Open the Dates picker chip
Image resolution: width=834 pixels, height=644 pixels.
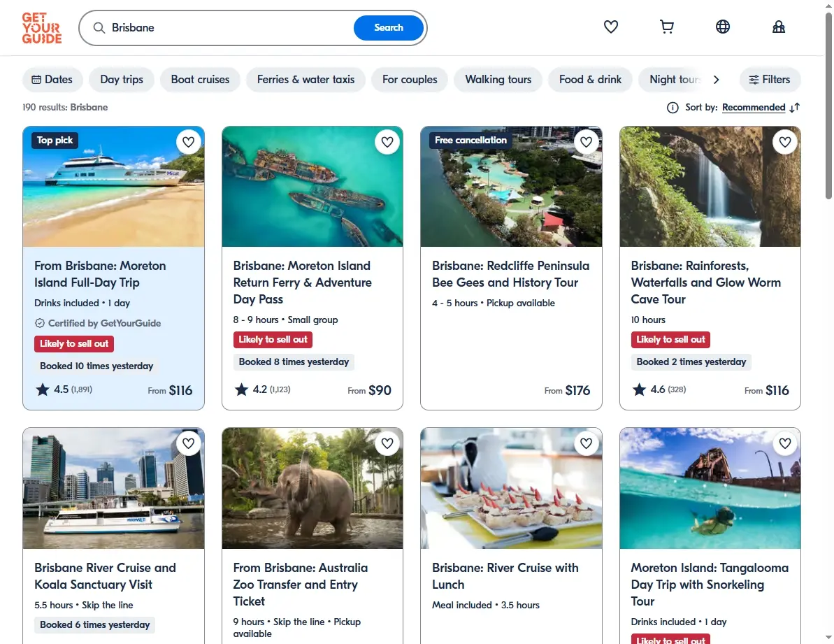(52, 79)
